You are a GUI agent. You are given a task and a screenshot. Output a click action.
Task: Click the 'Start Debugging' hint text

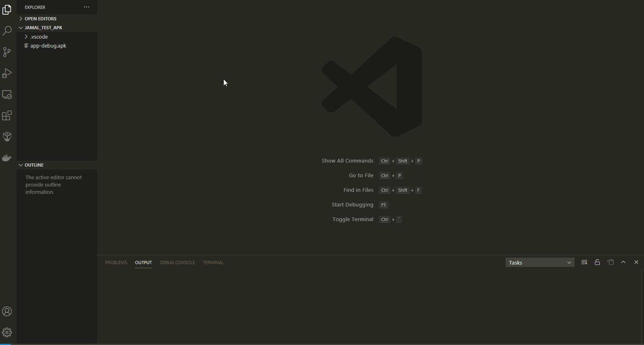coord(352,205)
